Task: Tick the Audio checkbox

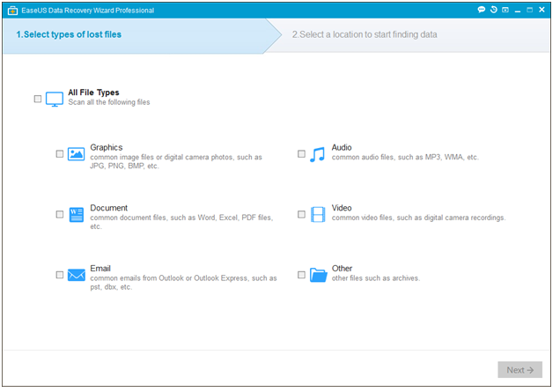Action: click(x=301, y=153)
